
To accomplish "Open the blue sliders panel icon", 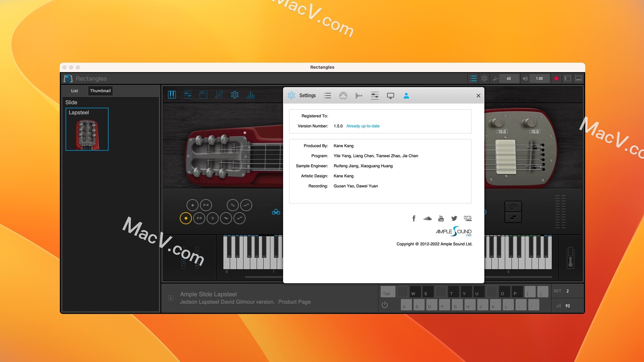I will pyautogui.click(x=187, y=95).
